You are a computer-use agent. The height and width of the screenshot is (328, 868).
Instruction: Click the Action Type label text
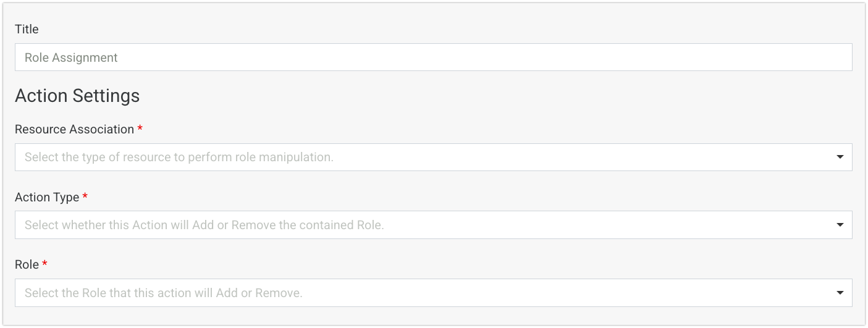pos(47,197)
